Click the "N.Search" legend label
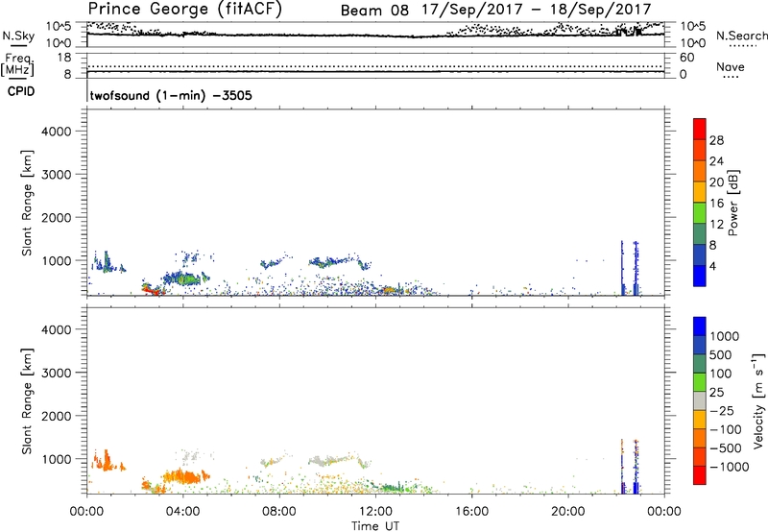This screenshot has height=532, width=768. [x=741, y=36]
